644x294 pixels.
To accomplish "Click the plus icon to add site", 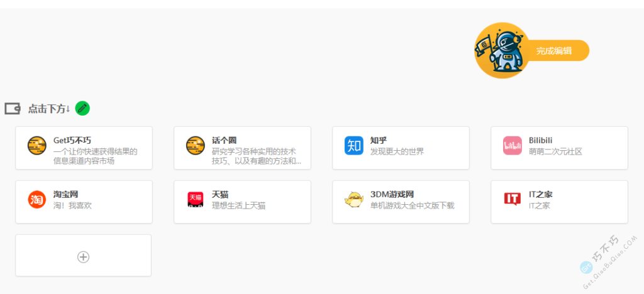I will click(x=84, y=257).
